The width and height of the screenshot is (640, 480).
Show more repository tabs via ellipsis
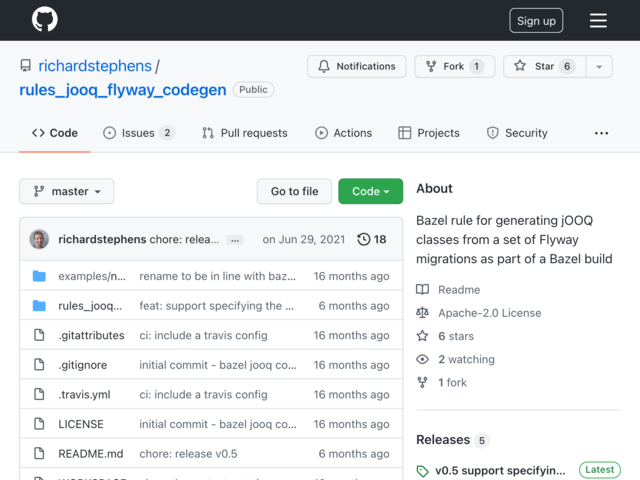tap(601, 133)
